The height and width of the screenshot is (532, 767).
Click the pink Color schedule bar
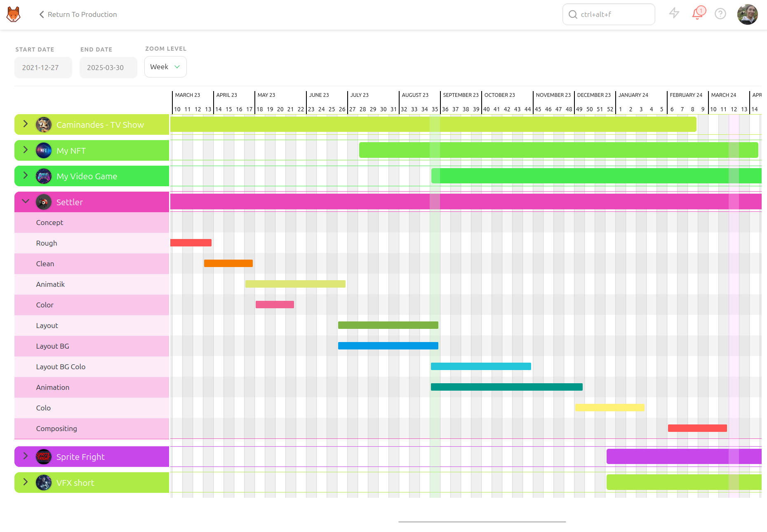click(x=275, y=305)
